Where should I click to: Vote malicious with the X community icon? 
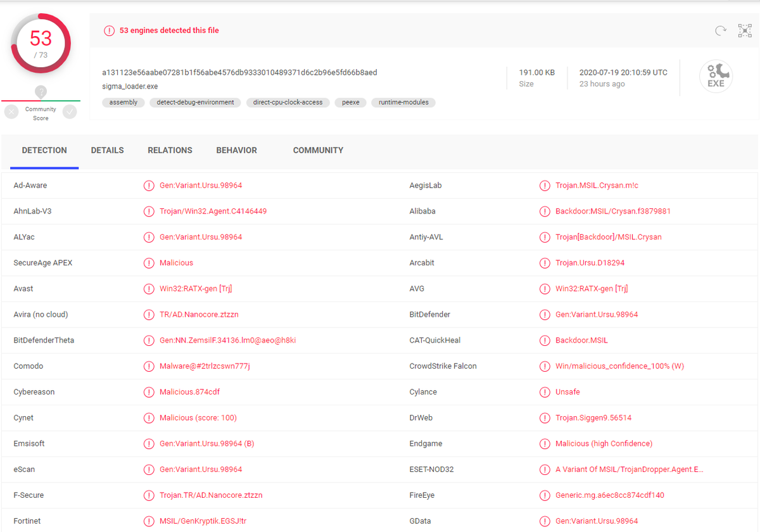tap(11, 112)
